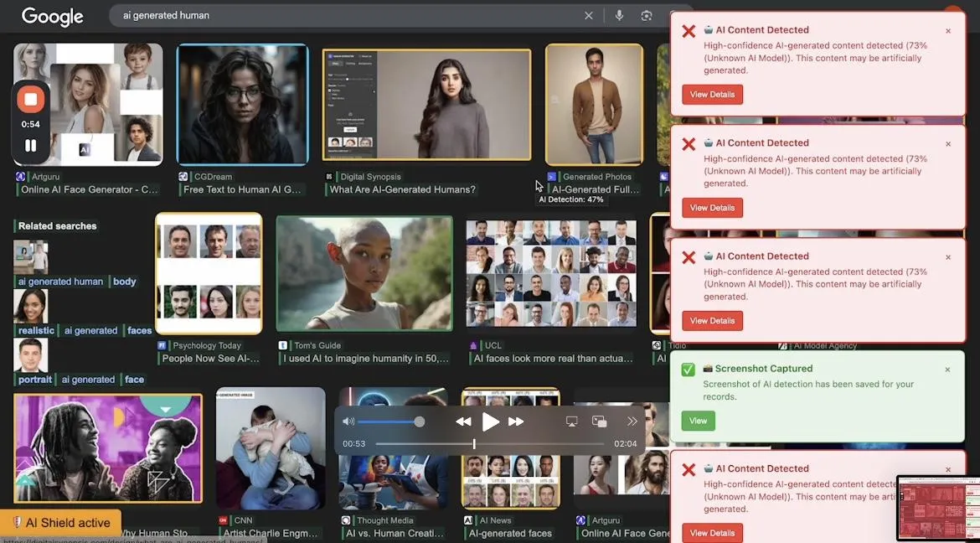Click the Tidio source favicon
Screen dimensions: 980x543
[x=656, y=345]
